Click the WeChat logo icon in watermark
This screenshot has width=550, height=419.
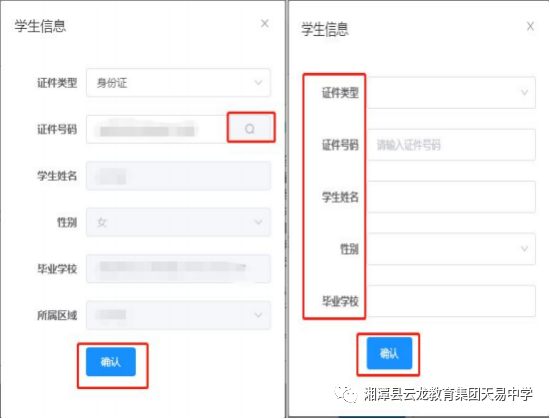(346, 394)
